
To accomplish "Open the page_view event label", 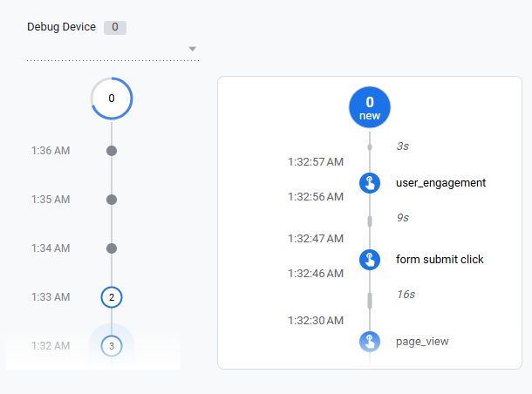I will click(x=422, y=342).
